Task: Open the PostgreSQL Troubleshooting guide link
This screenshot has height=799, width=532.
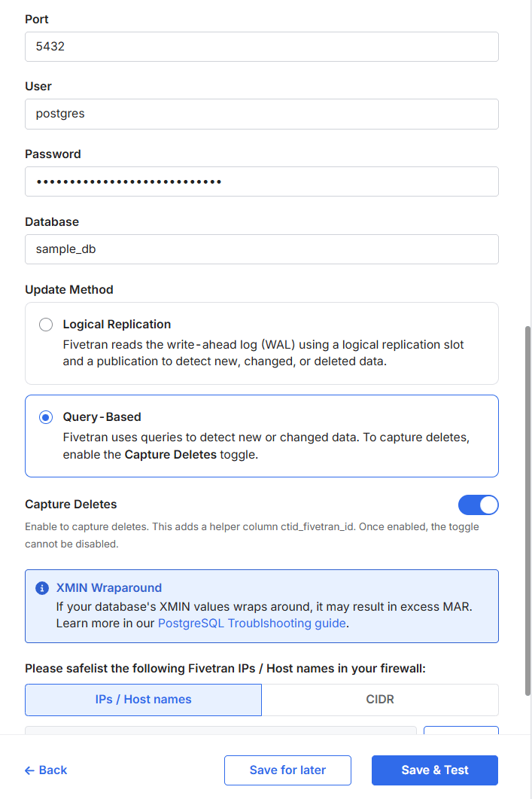Action: point(251,624)
